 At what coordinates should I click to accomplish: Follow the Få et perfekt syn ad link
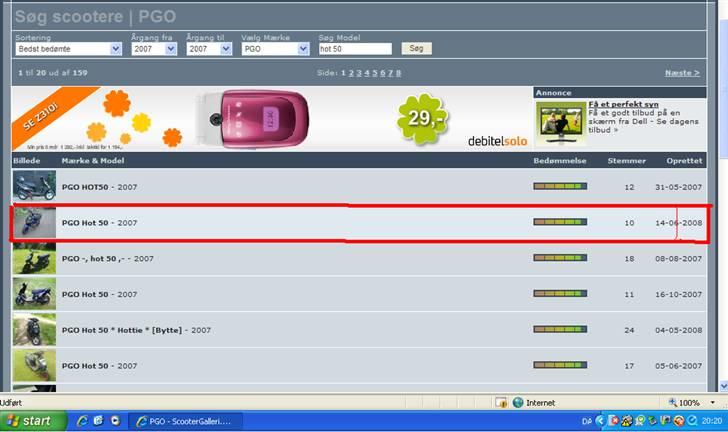623,104
